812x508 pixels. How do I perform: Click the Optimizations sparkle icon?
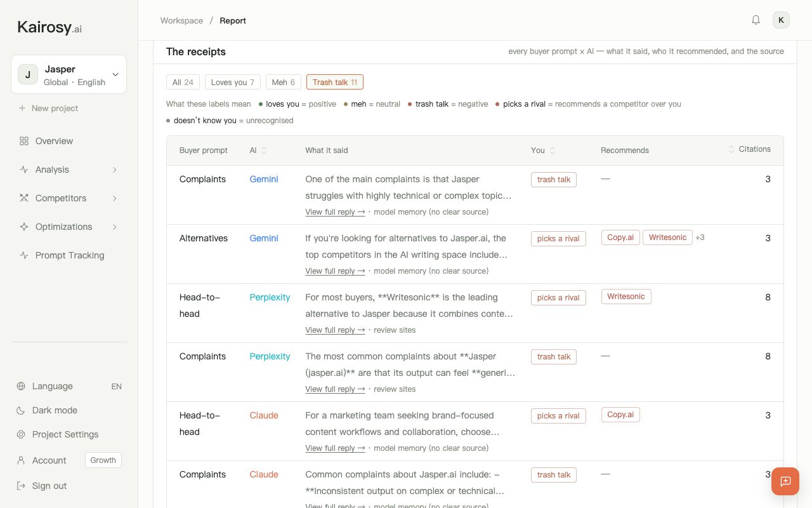click(24, 227)
